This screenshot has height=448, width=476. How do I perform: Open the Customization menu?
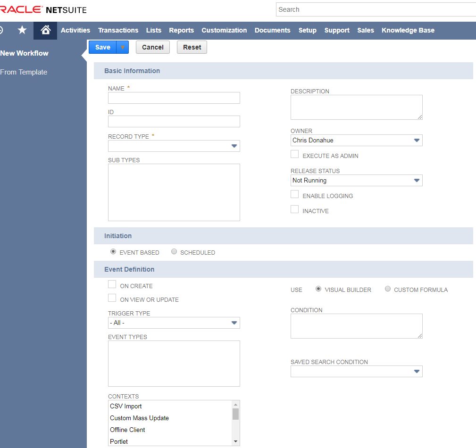(224, 30)
